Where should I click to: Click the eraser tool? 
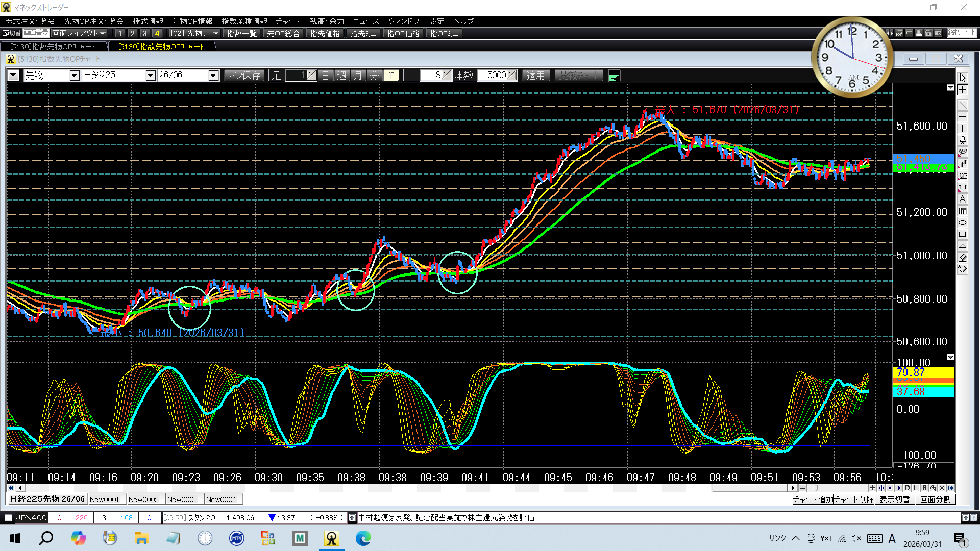[x=962, y=258]
